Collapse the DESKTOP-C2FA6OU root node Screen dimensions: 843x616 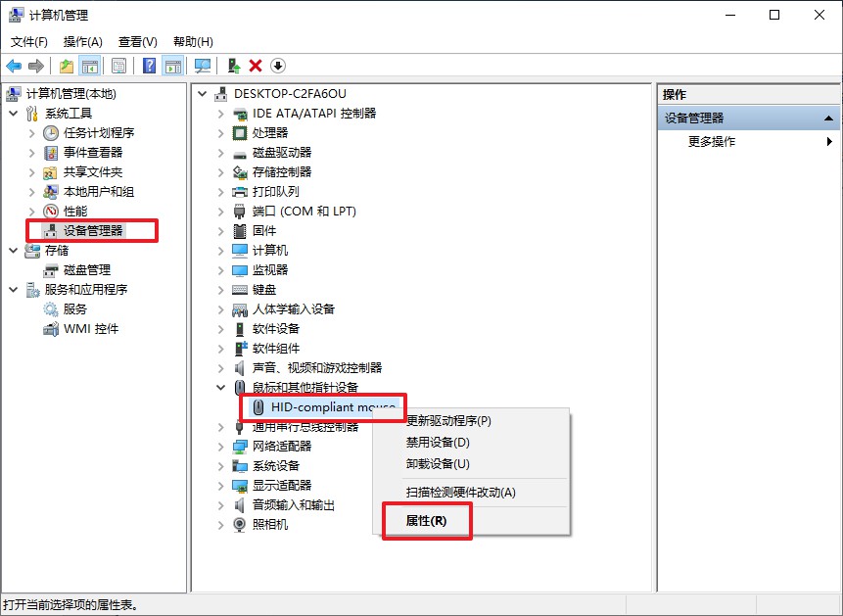click(x=202, y=94)
